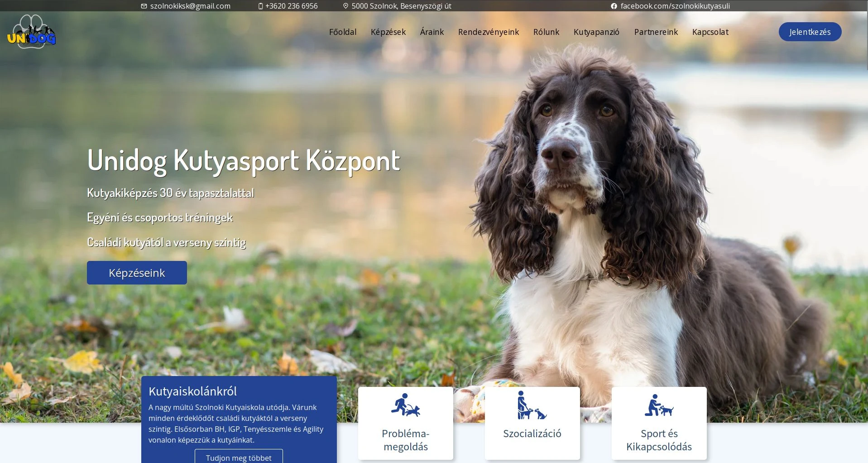Click the Facebook icon in top bar
Viewport: 868px width, 463px height.
click(614, 6)
